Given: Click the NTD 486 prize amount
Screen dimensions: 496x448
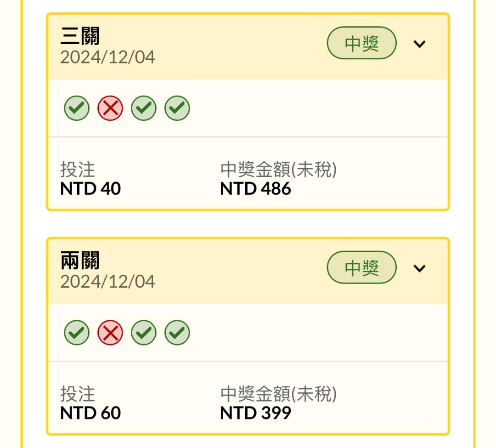Looking at the screenshot, I should tap(255, 188).
